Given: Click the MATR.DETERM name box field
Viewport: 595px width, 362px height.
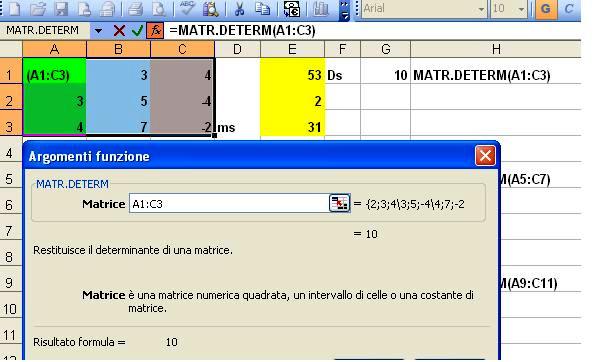Looking at the screenshot, I should 45,30.
